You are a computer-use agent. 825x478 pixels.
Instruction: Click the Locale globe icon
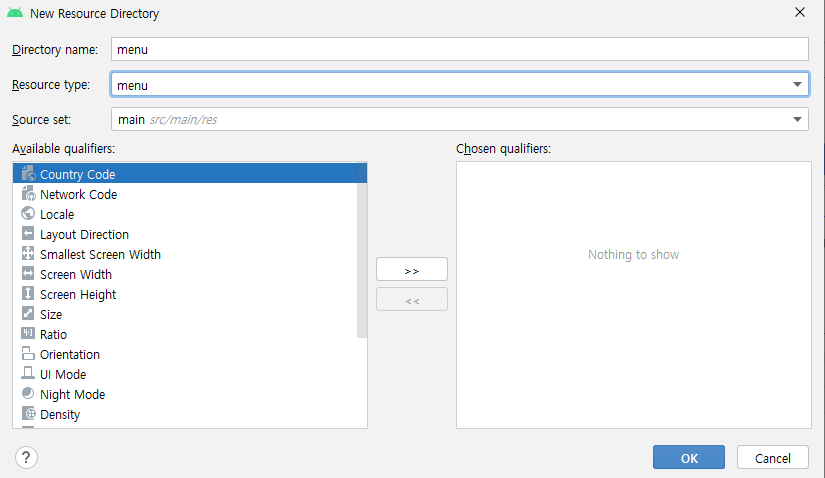28,213
